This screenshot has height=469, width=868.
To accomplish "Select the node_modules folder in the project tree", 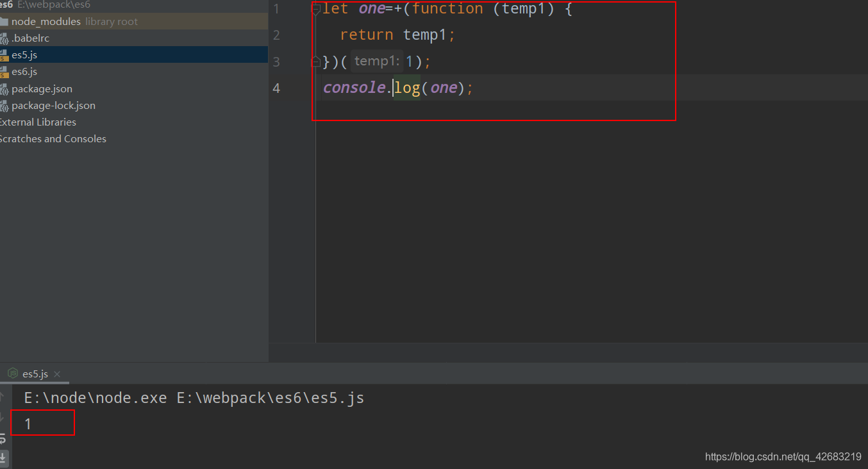I will point(134,21).
